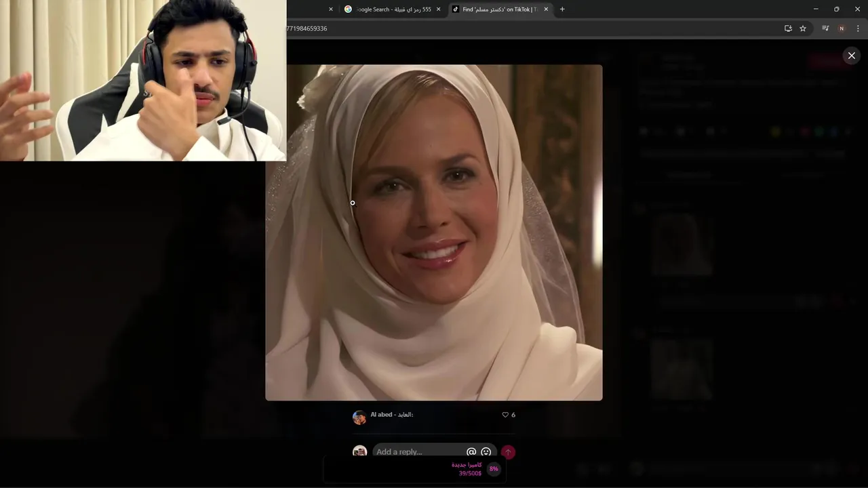Viewport: 868px width, 488px height.
Task: Minimize the Chrome window
Action: point(816,9)
